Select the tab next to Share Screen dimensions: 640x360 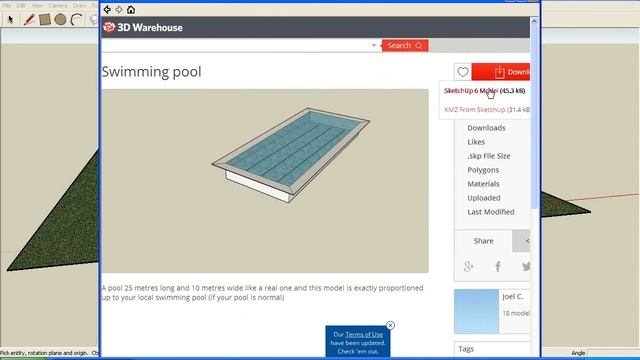[521, 241]
